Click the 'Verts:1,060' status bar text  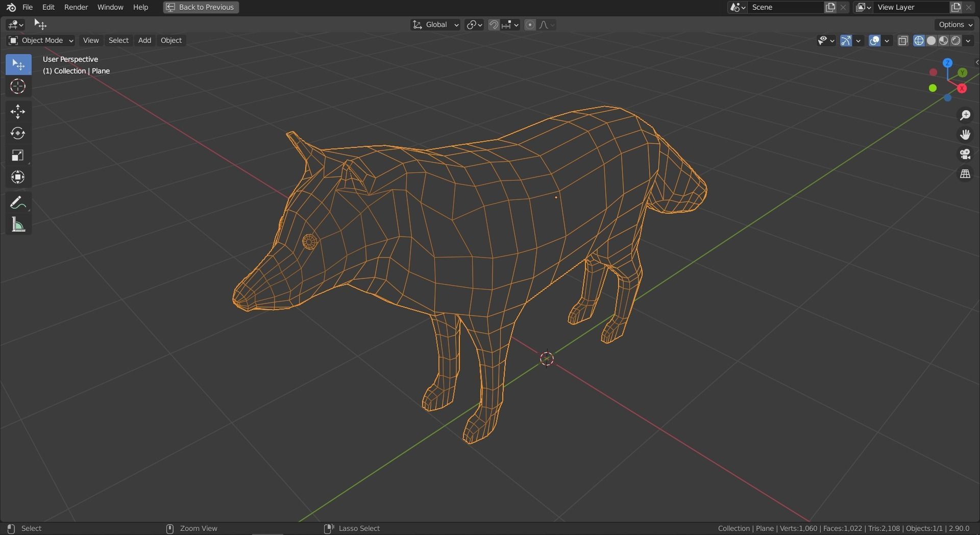point(798,528)
